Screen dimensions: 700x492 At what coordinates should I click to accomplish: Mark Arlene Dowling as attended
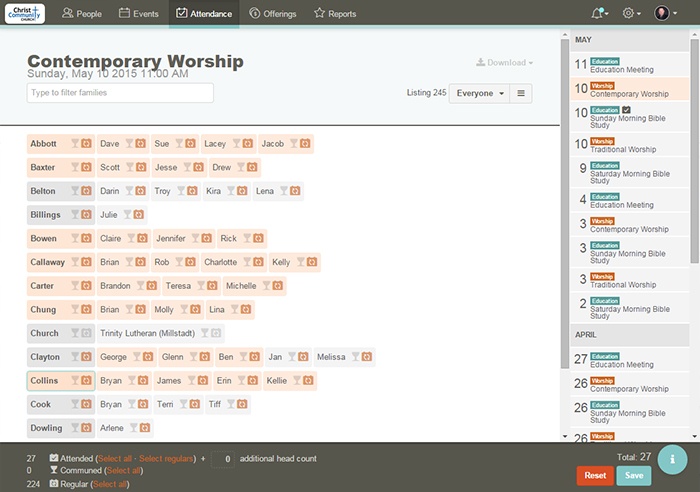[111, 428]
